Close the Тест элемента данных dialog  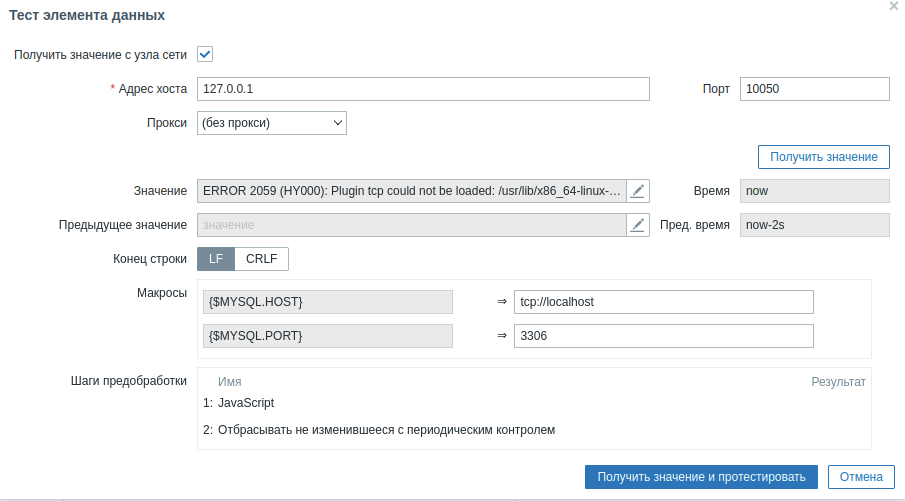[x=893, y=6]
